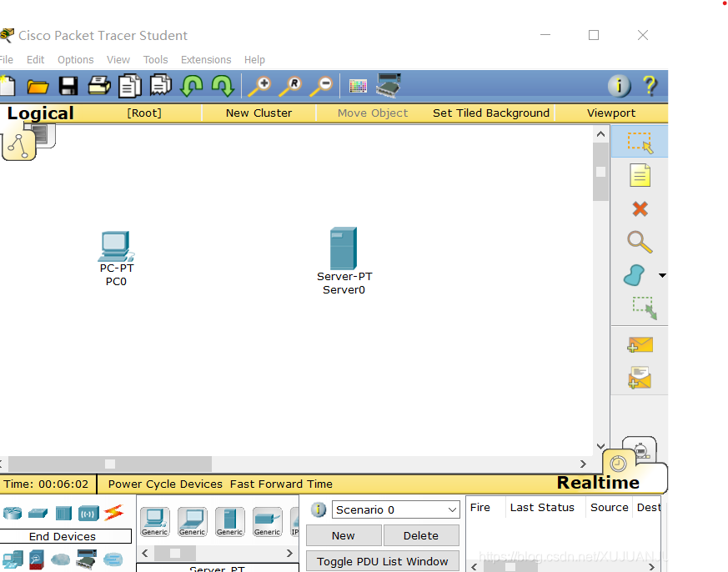Click Power Cycle Devices
728x572 pixels.
click(165, 484)
